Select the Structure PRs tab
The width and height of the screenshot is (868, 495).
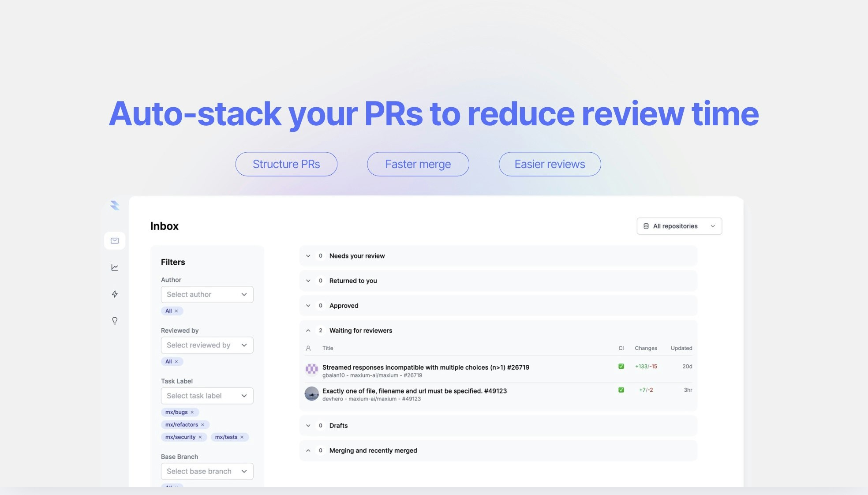[x=286, y=164]
